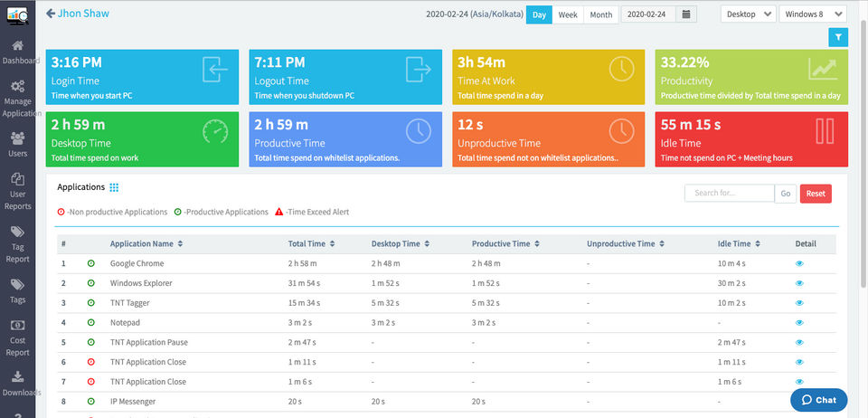View details eye icon for Google Chrome

click(x=799, y=263)
